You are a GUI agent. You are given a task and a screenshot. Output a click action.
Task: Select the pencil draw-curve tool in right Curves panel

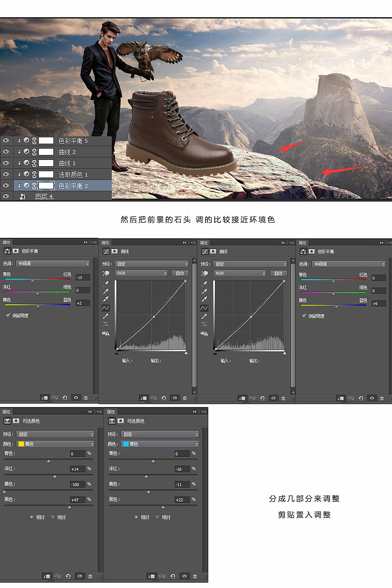[204, 316]
